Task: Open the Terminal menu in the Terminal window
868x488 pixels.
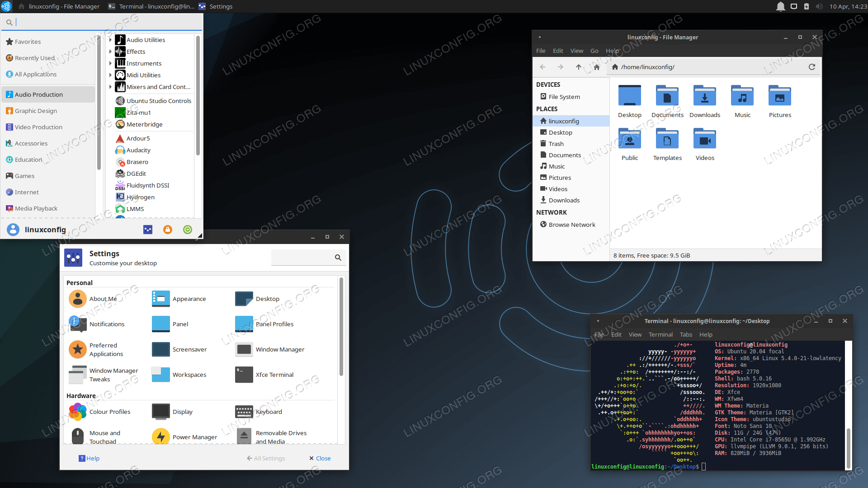Action: point(660,334)
